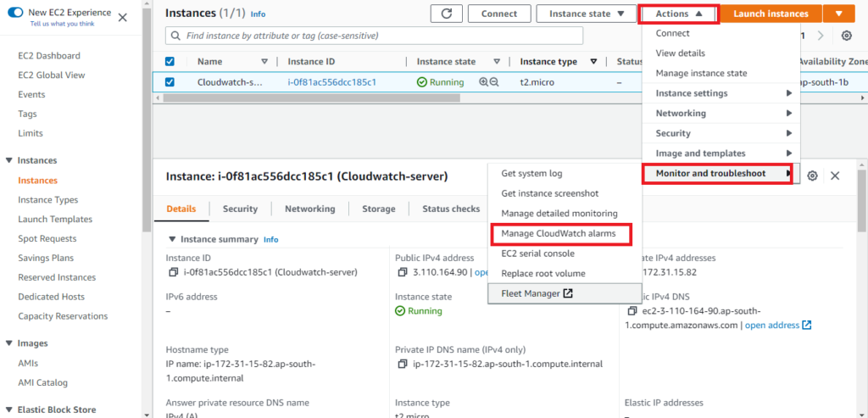Viewport: 868px width, 418px height.
Task: Select View details in Actions menu
Action: pyautogui.click(x=721, y=53)
